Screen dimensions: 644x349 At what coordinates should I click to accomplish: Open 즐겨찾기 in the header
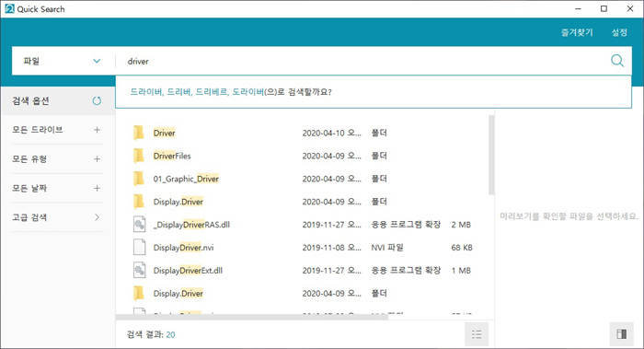(577, 32)
